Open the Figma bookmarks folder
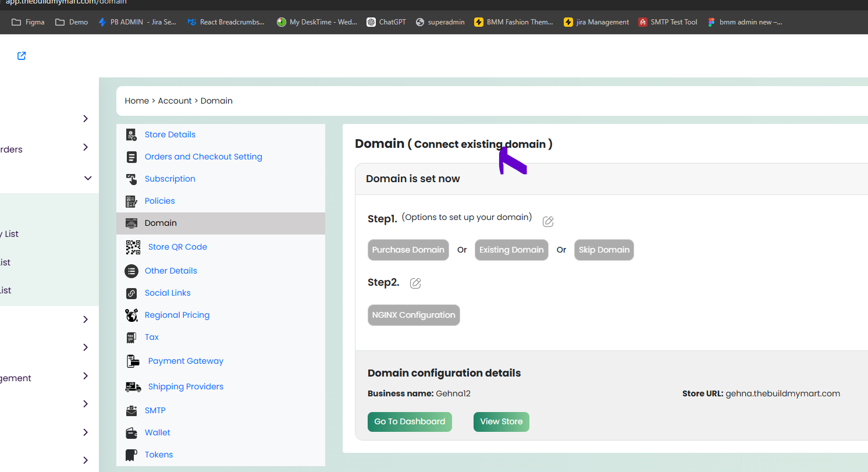 [x=27, y=22]
